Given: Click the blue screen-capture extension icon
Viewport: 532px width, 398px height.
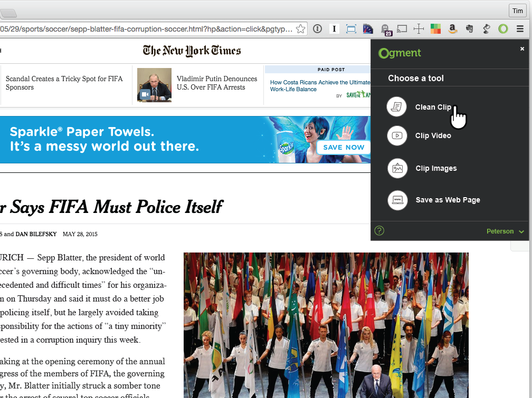Looking at the screenshot, I should [351, 29].
